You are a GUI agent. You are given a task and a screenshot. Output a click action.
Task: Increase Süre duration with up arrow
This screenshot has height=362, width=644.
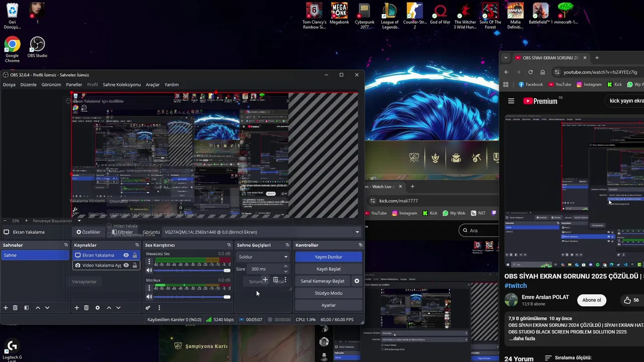click(286, 266)
